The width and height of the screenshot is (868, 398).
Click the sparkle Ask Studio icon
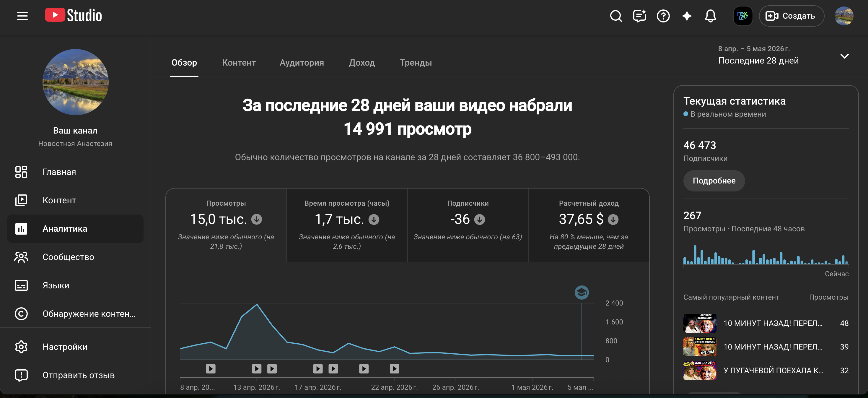[x=687, y=16]
